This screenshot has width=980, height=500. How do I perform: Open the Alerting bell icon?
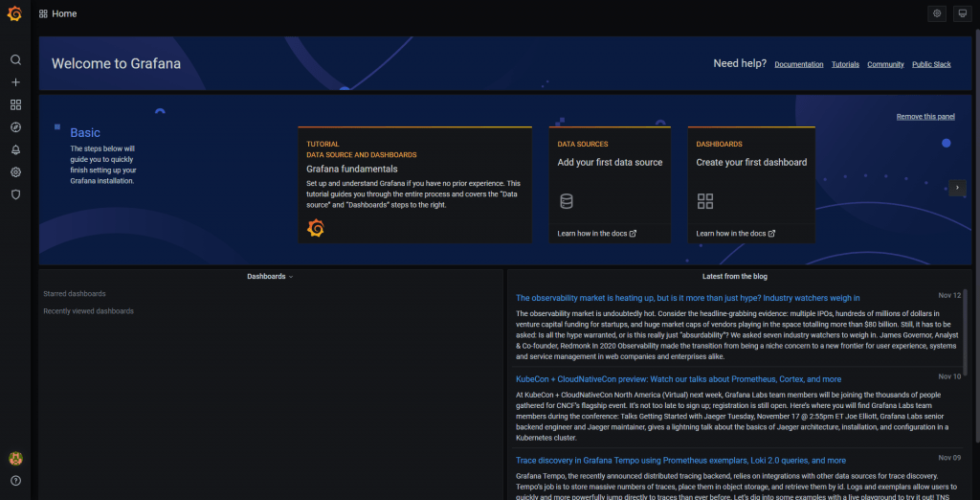tap(15, 149)
